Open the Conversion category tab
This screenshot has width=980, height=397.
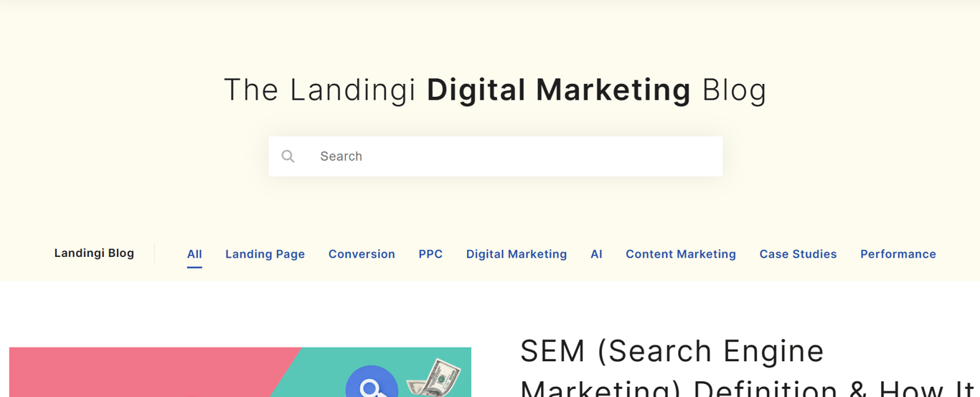point(362,254)
